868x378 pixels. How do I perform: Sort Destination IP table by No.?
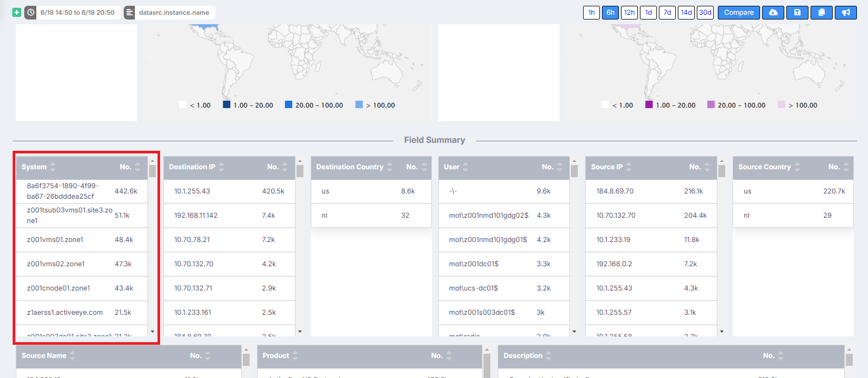click(285, 167)
